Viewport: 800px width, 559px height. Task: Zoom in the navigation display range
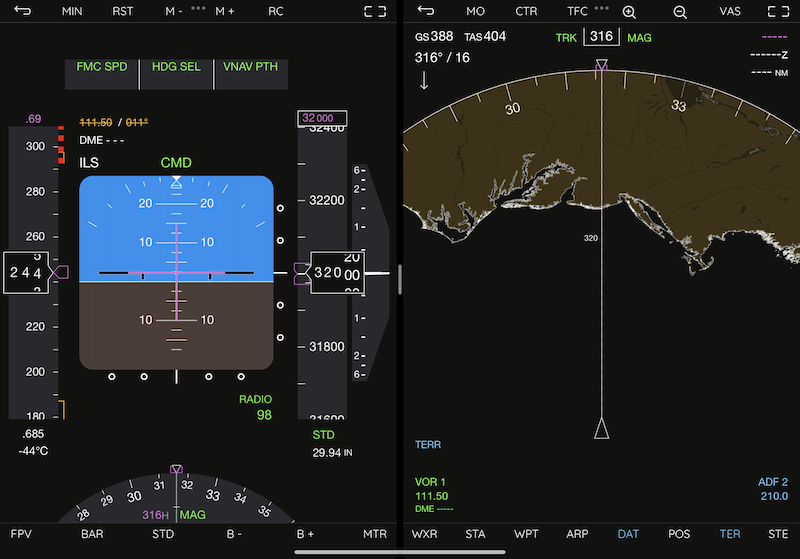(629, 12)
